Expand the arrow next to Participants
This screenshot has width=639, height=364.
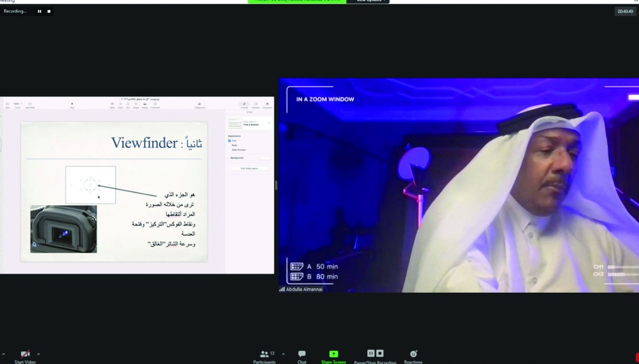[x=283, y=354]
